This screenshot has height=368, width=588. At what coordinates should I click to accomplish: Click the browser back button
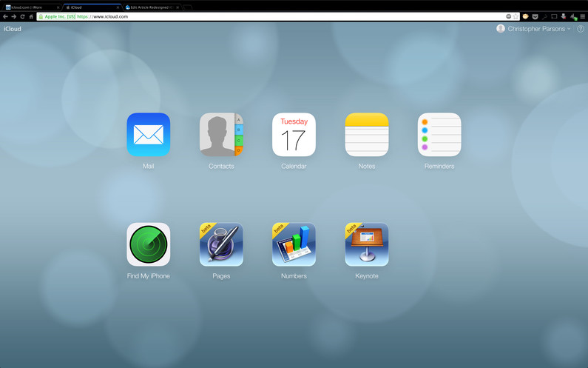click(5, 16)
